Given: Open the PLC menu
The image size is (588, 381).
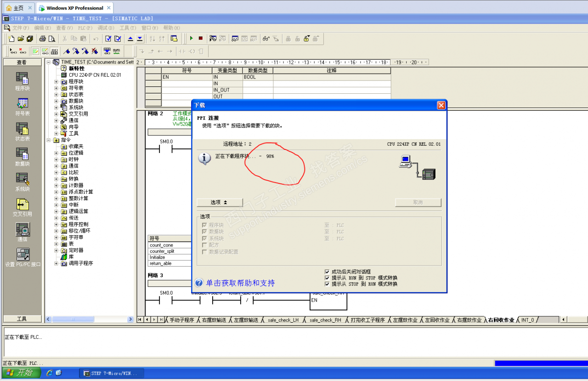Looking at the screenshot, I should click(85, 28).
